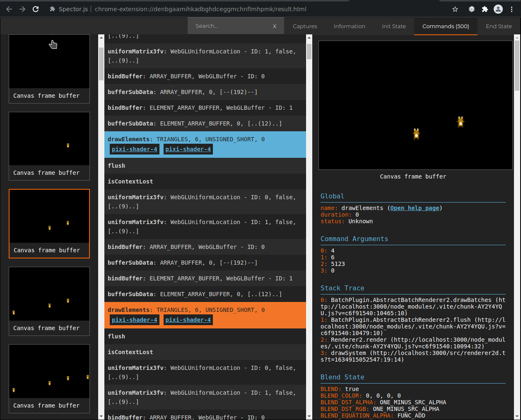The height and width of the screenshot is (420, 521).
Task: Open the drawElements help page link
Action: coord(414,208)
